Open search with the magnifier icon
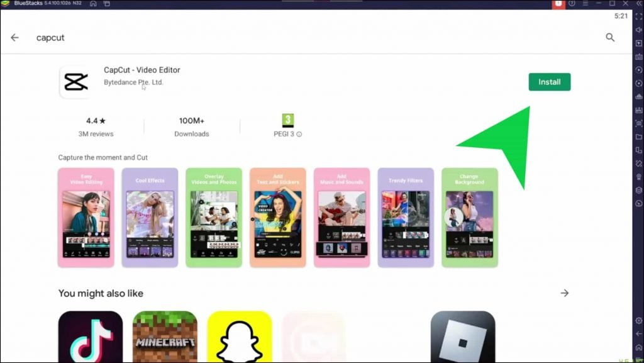This screenshot has width=644, height=363. [x=609, y=38]
